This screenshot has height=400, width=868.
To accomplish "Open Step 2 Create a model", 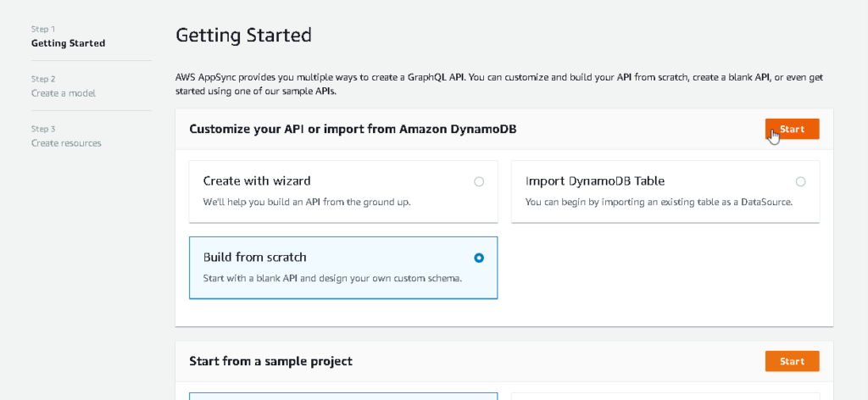I will pos(64,92).
